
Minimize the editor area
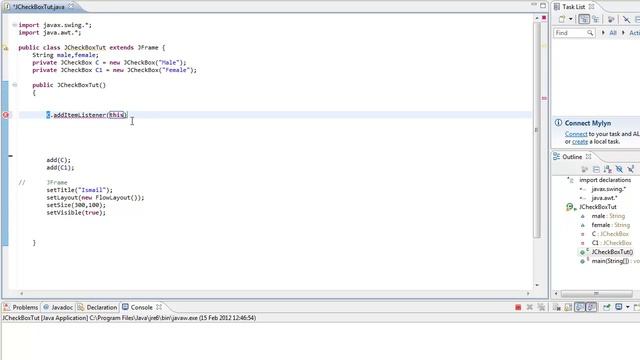point(534,5)
